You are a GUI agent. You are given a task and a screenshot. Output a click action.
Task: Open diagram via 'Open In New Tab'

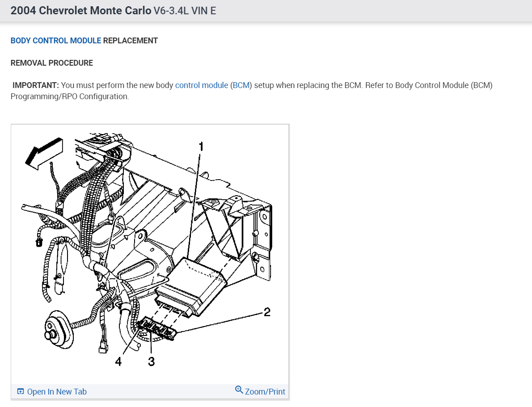[52, 392]
